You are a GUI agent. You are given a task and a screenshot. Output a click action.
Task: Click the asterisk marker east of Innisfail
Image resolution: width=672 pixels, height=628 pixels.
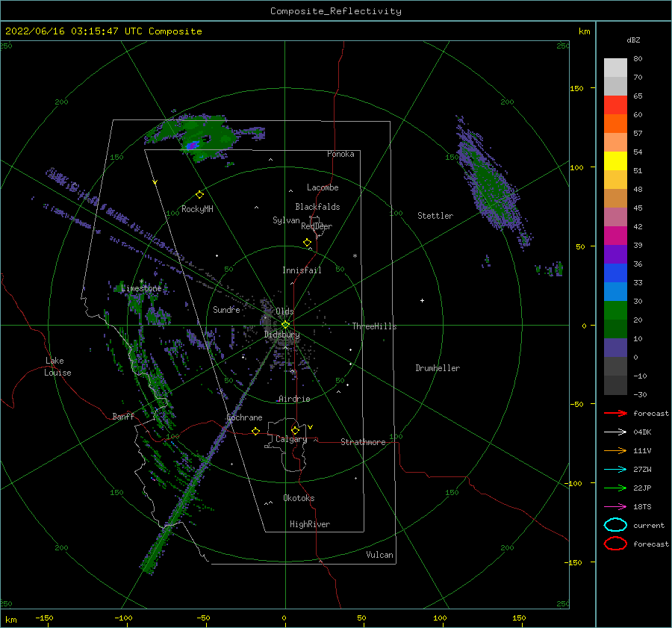(x=355, y=256)
